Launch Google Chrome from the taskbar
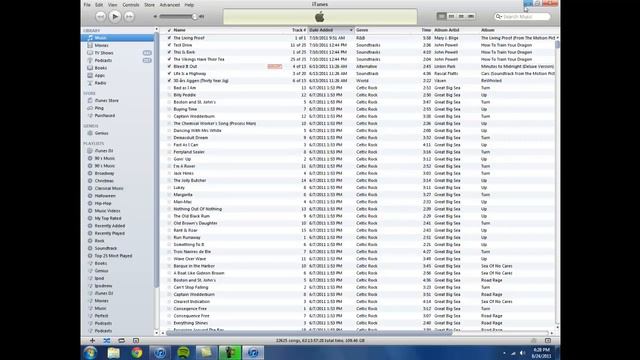This screenshot has height=360, width=640. click(x=137, y=353)
